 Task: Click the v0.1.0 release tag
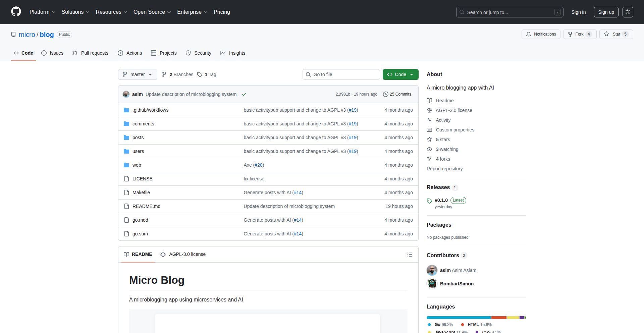[x=441, y=200]
